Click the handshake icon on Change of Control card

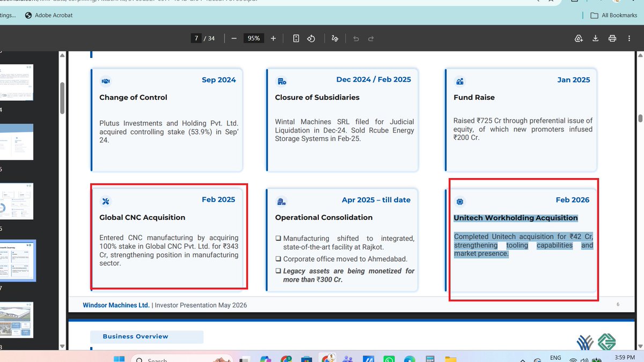point(106,81)
